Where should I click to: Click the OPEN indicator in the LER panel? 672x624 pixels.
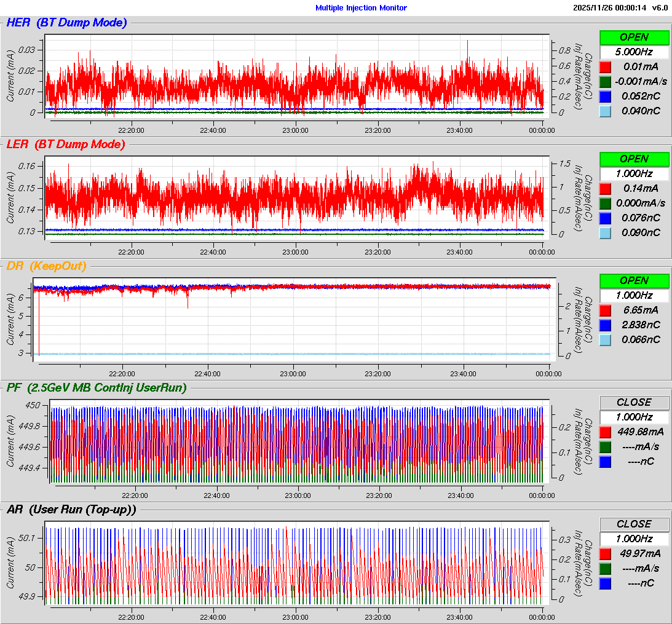pos(634,159)
